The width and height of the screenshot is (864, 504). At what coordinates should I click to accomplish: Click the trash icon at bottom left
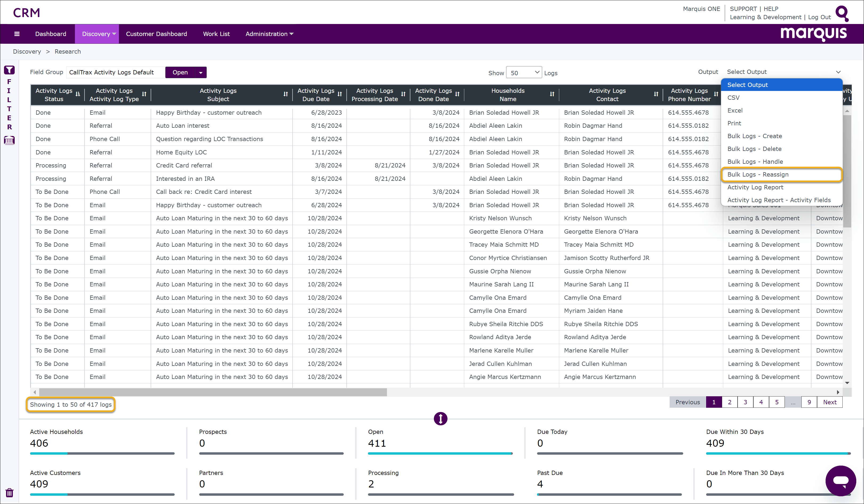click(9, 493)
